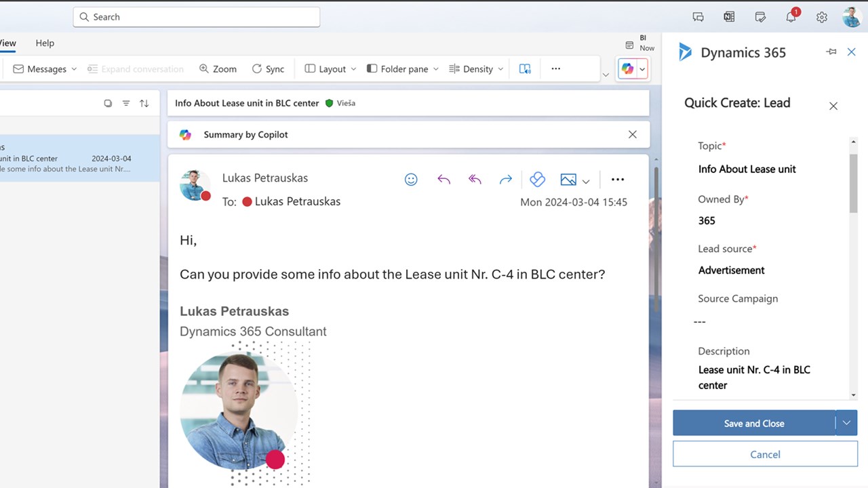Image resolution: width=868 pixels, height=488 pixels.
Task: Open the BI Now calendar event
Action: click(x=640, y=43)
